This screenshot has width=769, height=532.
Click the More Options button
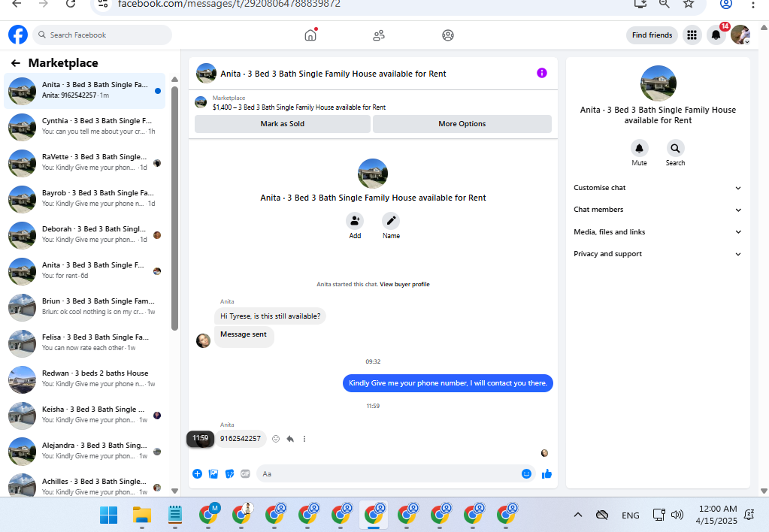(x=462, y=123)
